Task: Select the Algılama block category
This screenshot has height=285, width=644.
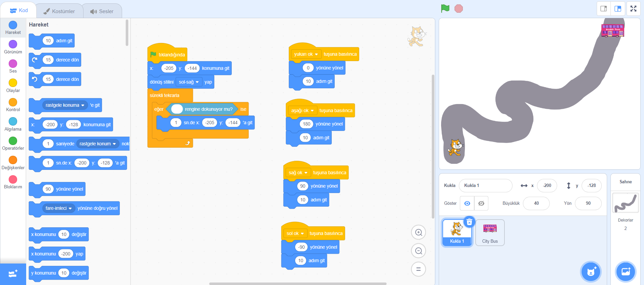Action: point(13,124)
